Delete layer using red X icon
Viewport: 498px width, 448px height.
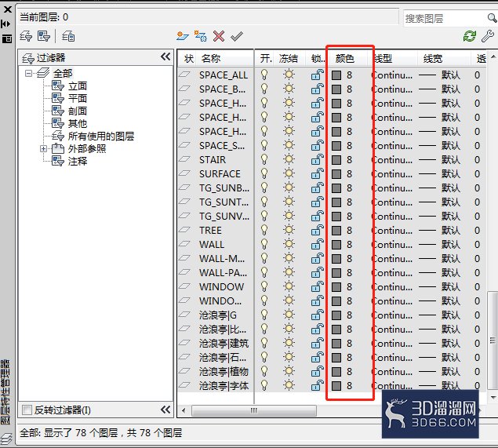tap(219, 36)
